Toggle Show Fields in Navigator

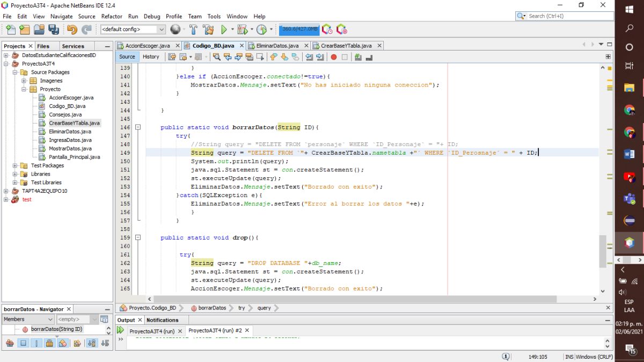[x=23, y=343]
